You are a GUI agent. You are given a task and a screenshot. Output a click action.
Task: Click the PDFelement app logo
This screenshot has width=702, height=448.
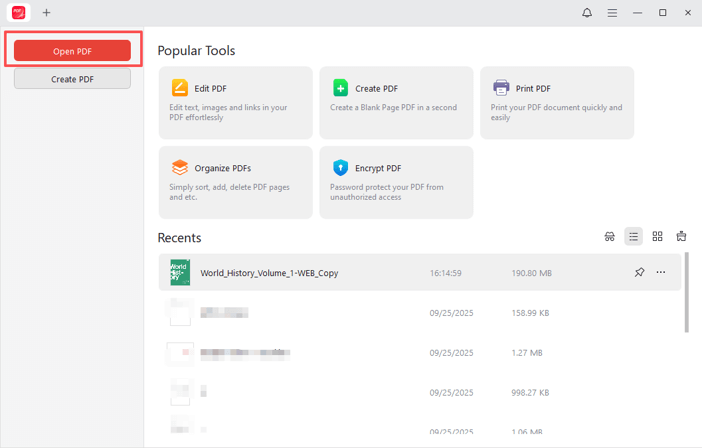[x=19, y=13]
